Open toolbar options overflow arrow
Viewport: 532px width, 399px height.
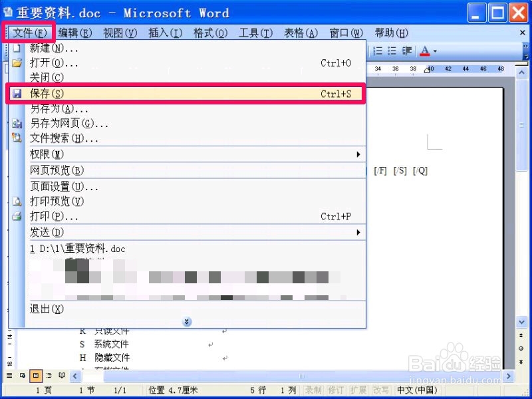(x=525, y=52)
